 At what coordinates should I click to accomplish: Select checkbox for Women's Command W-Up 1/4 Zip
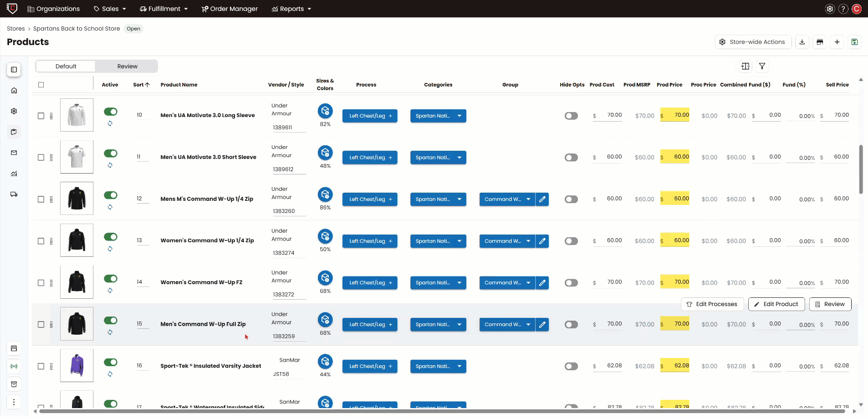pyautogui.click(x=41, y=241)
